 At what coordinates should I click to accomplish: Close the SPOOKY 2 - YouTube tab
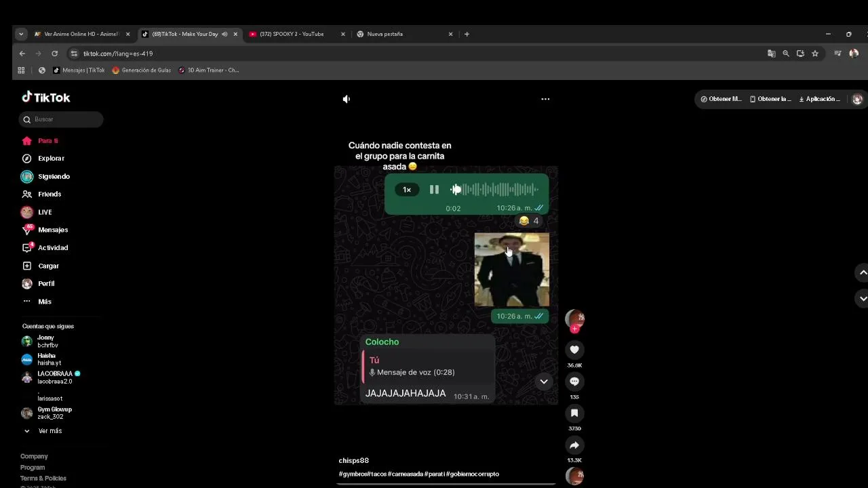(342, 34)
